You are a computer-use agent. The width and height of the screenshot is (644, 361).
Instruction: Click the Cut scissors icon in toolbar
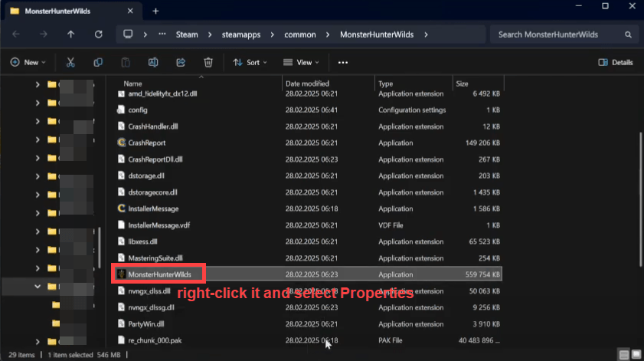pos(70,62)
